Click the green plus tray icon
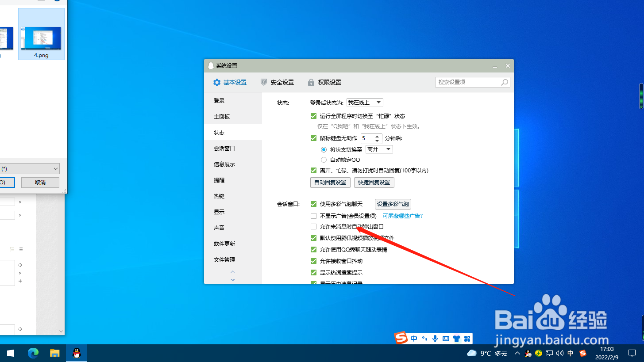 click(539, 354)
